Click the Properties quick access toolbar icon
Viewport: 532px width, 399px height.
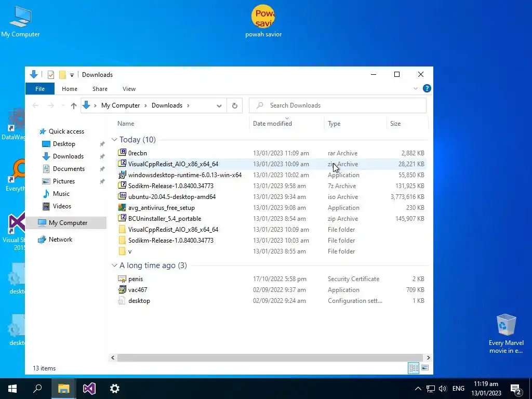coord(51,75)
